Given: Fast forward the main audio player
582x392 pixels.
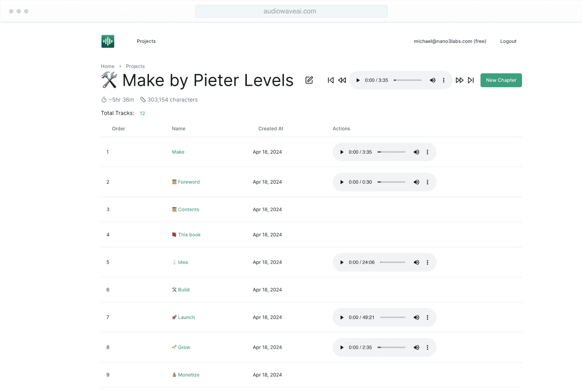Looking at the screenshot, I should [459, 80].
